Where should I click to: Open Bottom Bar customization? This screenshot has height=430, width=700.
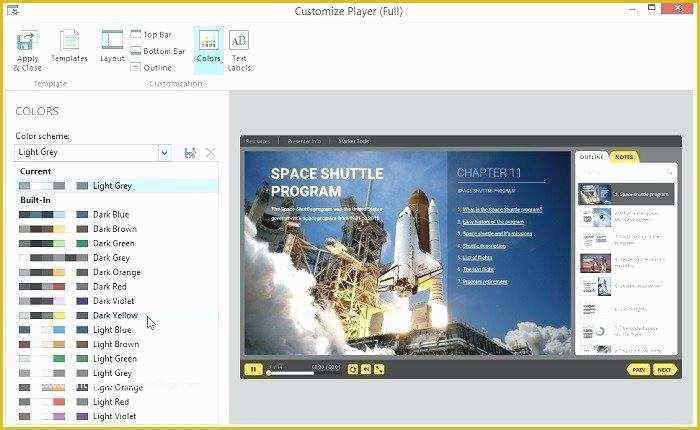(x=158, y=51)
